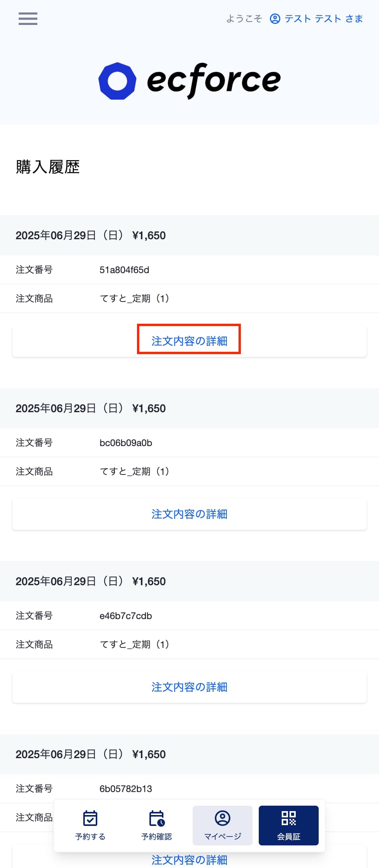Open 注文内容の詳細 for order 6b05782b13
This screenshot has width=379, height=868.
click(189, 860)
